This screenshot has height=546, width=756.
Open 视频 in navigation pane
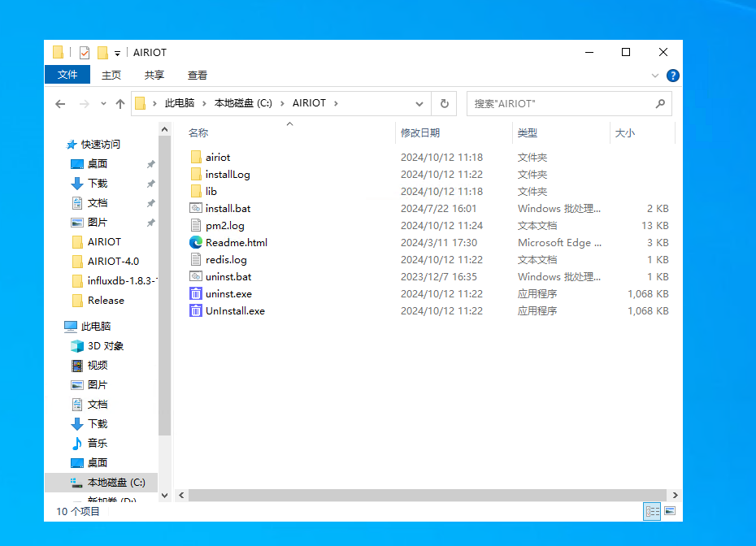click(98, 366)
